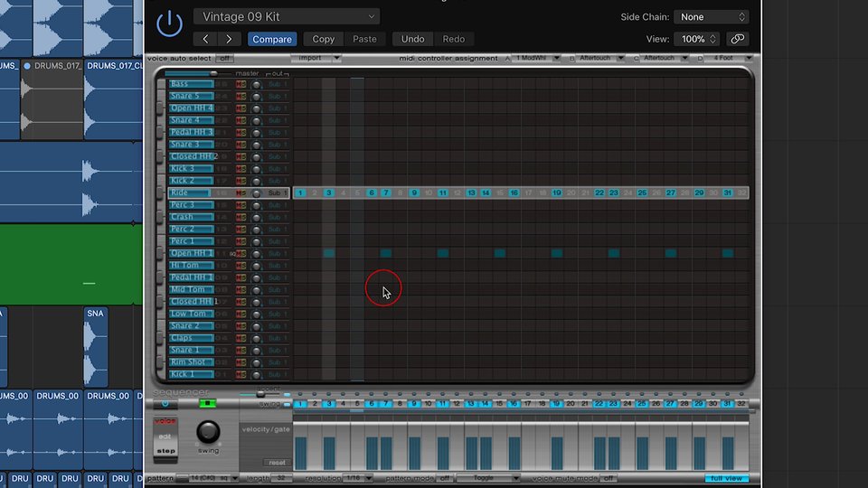Open the pattern 14 (C#0) dropdown
The width and height of the screenshot is (868, 488).
pos(213,478)
